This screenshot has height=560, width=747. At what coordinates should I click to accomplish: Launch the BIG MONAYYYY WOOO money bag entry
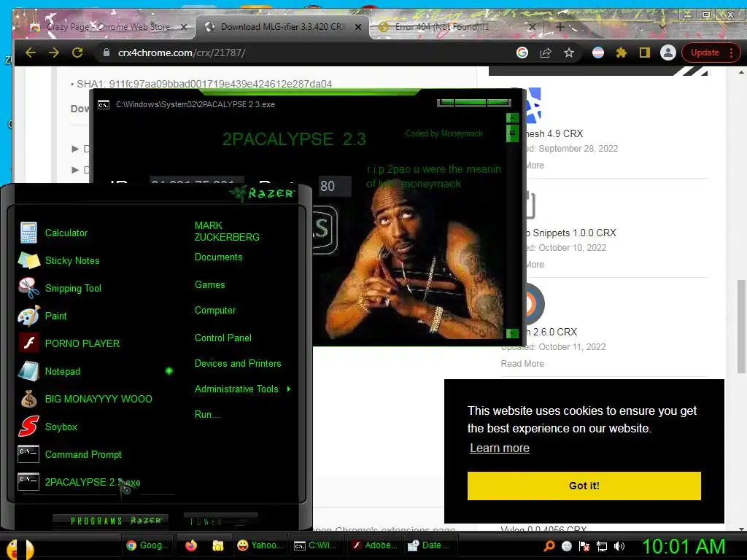point(85,399)
